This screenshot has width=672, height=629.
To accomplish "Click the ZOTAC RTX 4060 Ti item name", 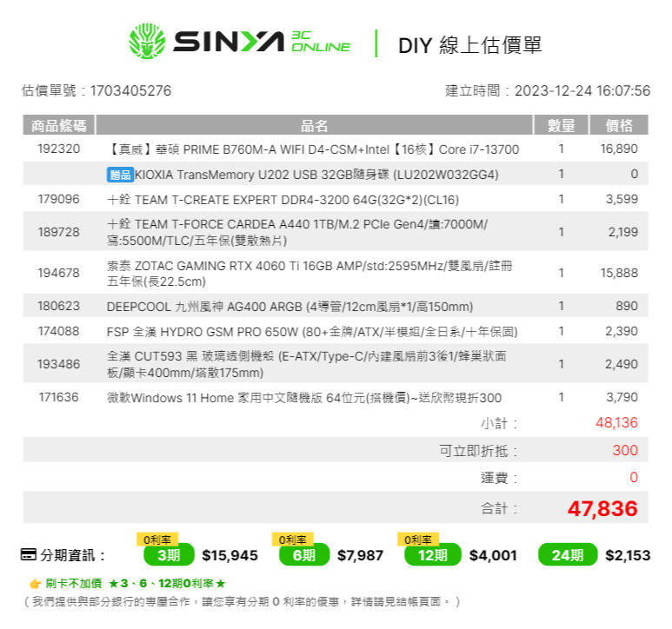I will 309,274.
